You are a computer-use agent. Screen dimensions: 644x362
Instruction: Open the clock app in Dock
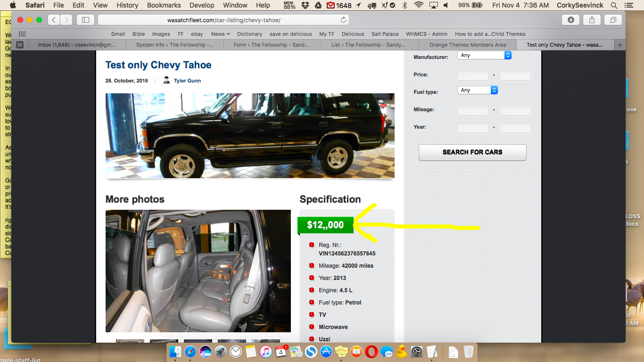point(236,351)
